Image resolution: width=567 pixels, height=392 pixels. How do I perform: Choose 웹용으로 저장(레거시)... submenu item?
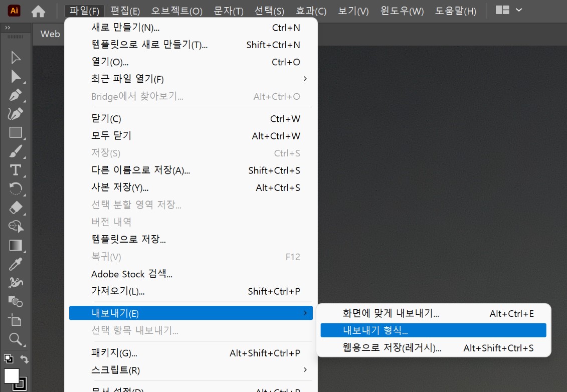[433, 348]
